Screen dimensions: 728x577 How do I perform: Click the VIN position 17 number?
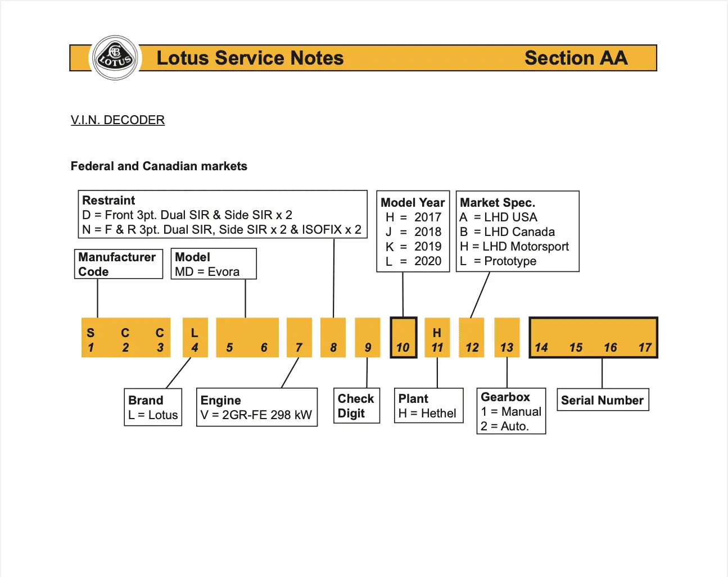click(x=645, y=348)
